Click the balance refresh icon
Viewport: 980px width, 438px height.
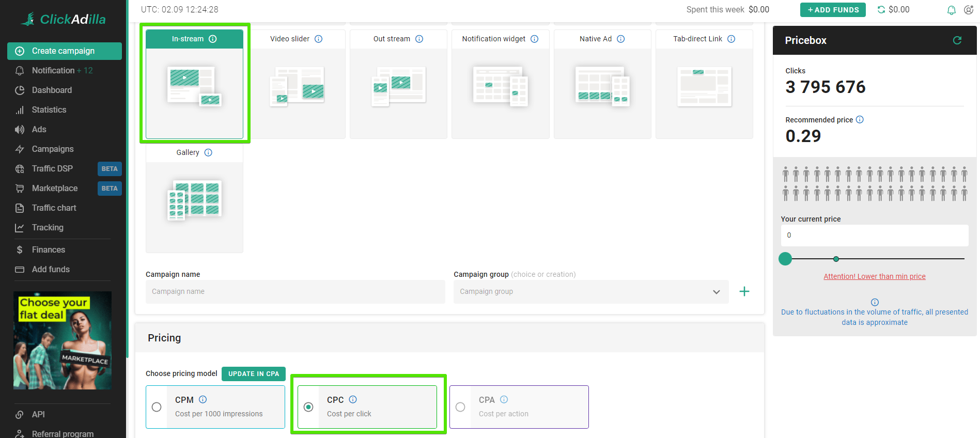click(881, 10)
